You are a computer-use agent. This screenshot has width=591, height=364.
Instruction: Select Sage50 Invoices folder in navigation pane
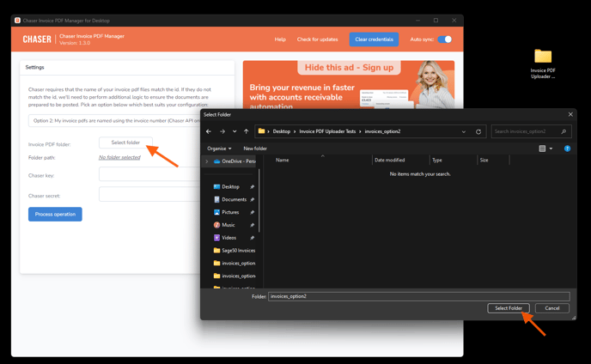click(235, 251)
